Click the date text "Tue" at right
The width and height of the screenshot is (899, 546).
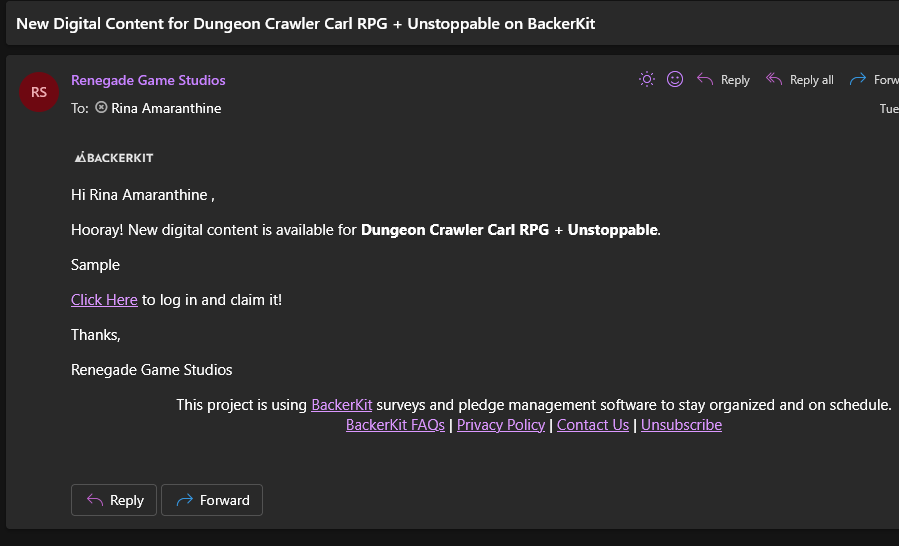point(889,108)
